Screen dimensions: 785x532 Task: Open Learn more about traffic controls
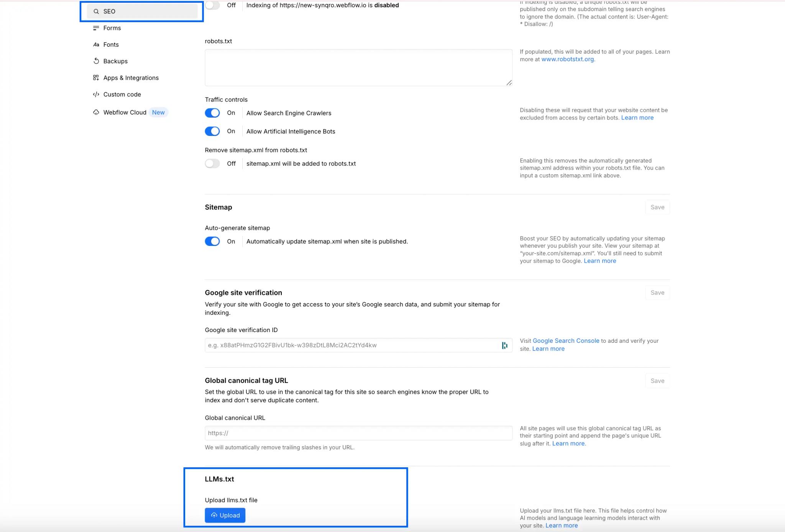click(637, 118)
